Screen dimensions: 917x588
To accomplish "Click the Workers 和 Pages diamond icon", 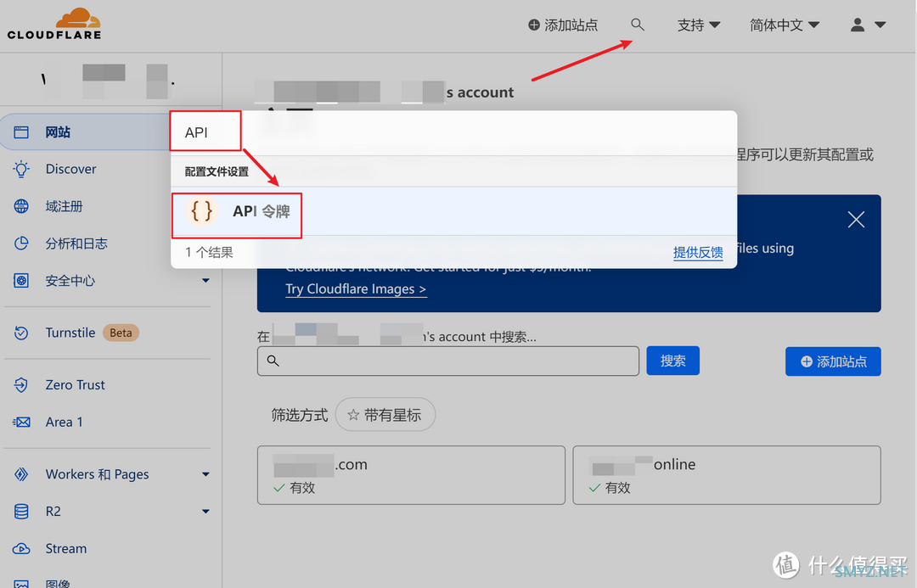I will tap(21, 474).
